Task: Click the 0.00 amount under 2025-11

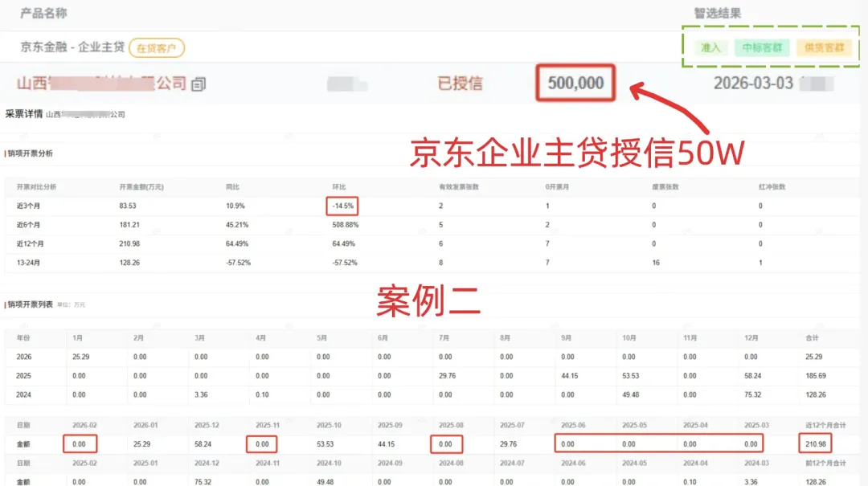Action: [262, 444]
